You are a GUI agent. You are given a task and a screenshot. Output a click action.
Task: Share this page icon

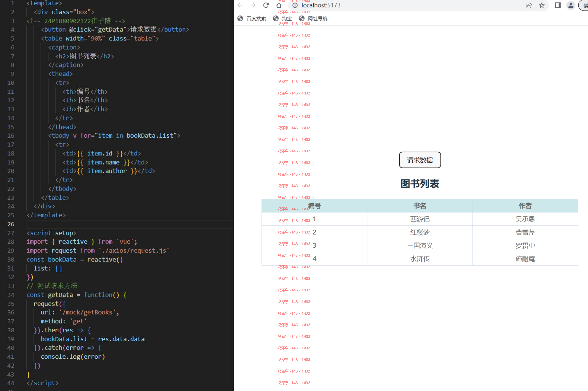(x=529, y=5)
